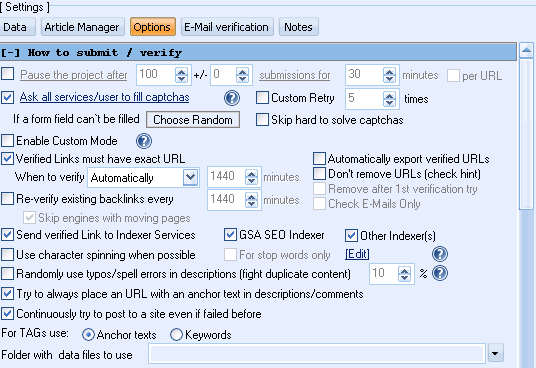The width and height of the screenshot is (536, 368).
Task: Uncheck Try to always place an URL with anchor text
Action: pyautogui.click(x=8, y=294)
